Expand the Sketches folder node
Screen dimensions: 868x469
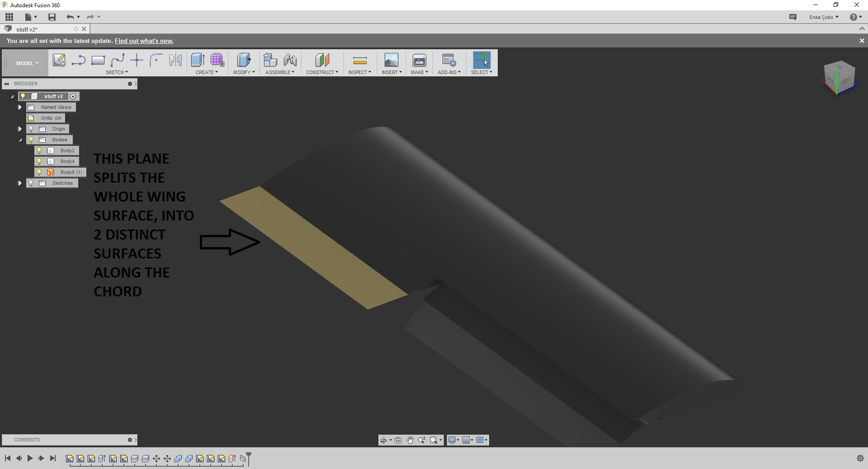(x=19, y=183)
